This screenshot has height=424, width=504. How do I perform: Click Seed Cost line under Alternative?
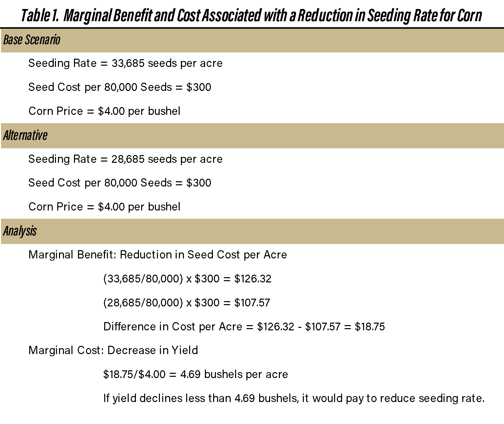click(x=120, y=183)
